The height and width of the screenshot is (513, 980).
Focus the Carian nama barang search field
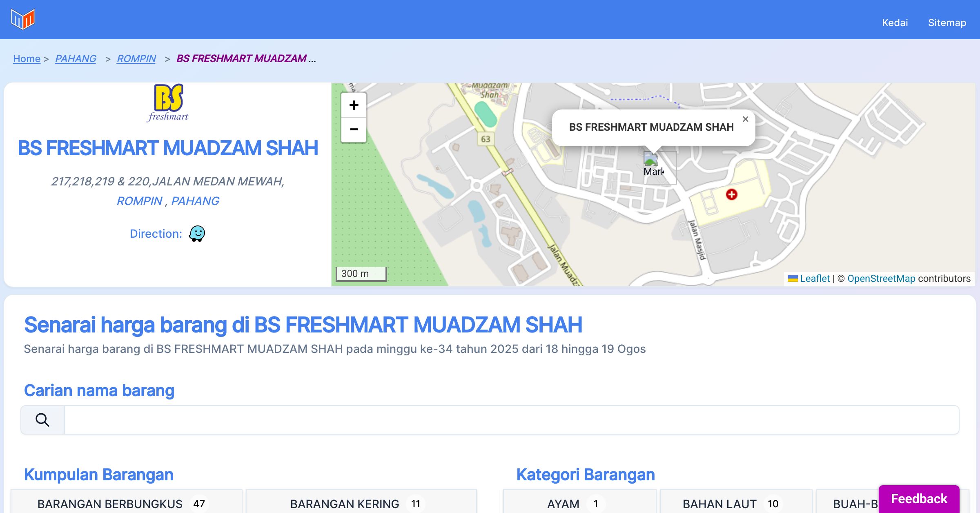point(511,420)
